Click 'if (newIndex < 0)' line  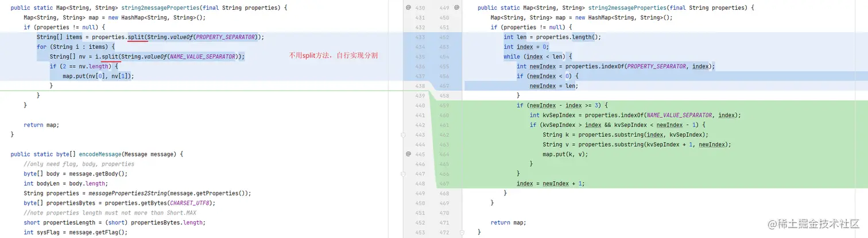coord(549,76)
